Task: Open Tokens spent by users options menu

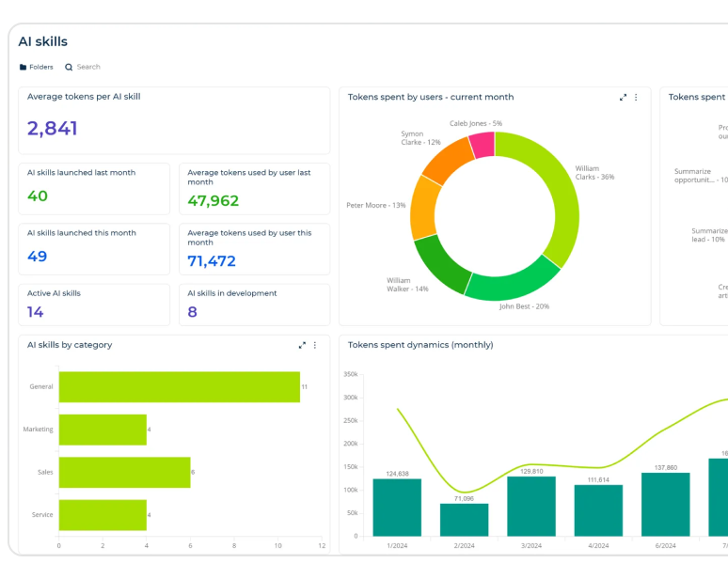Action: click(636, 97)
